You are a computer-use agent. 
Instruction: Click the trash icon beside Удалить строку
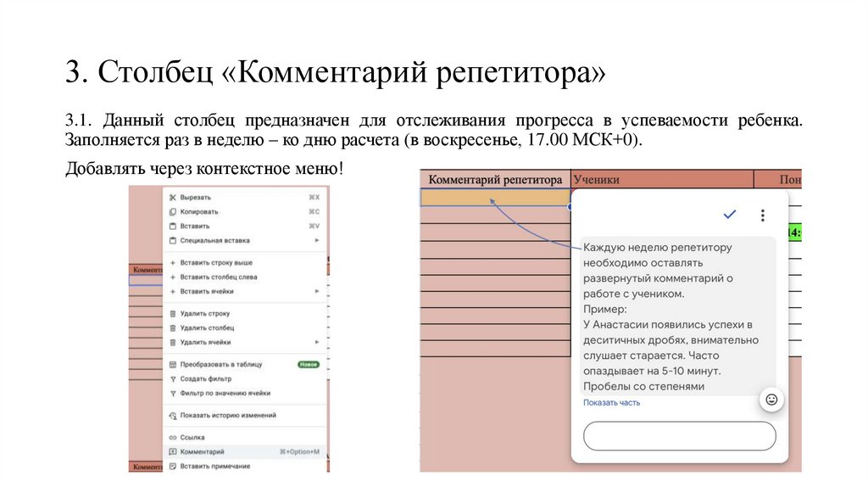click(x=173, y=314)
